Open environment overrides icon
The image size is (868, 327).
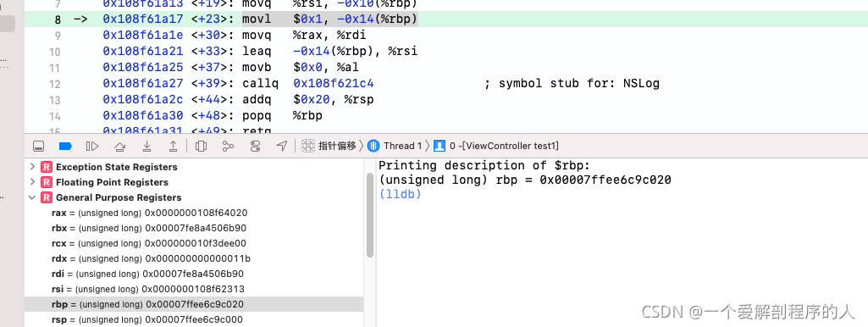(255, 147)
